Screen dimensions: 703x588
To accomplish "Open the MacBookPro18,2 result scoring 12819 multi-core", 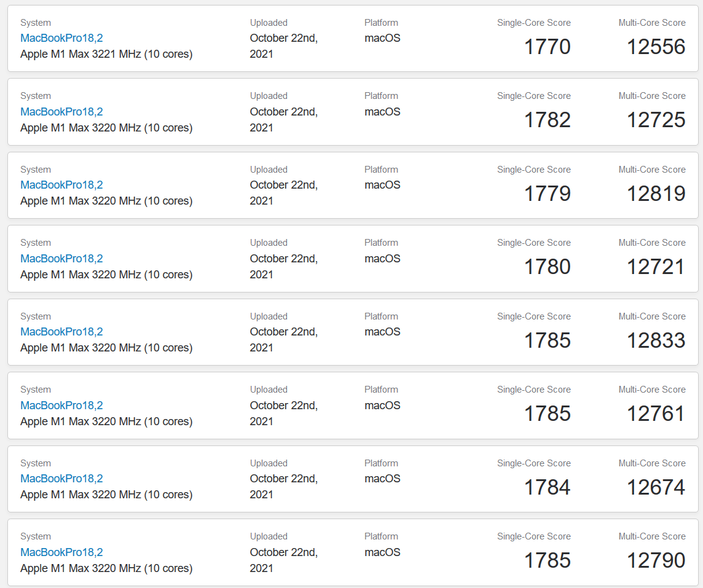I will (x=61, y=184).
